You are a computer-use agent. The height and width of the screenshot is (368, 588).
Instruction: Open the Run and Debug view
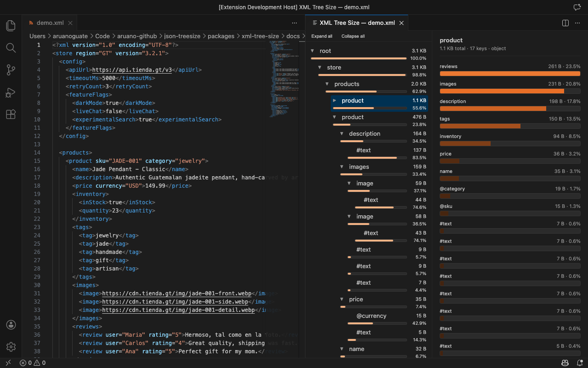11,92
